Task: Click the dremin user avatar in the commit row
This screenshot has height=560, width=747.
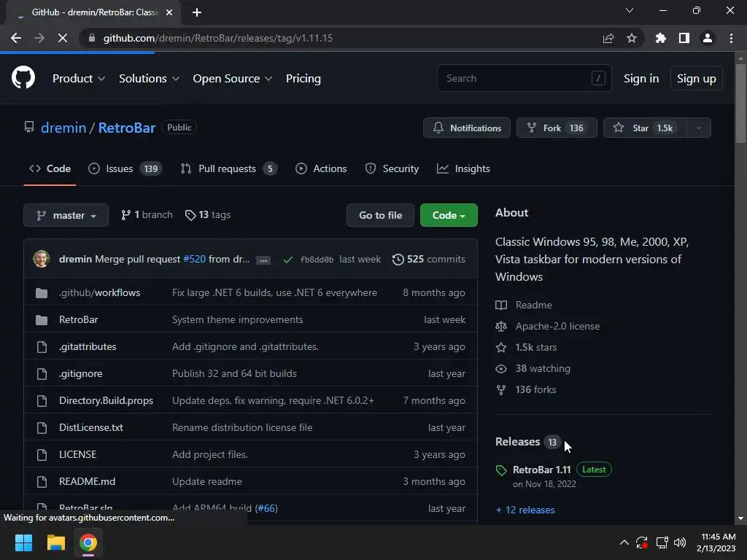Action: click(42, 259)
